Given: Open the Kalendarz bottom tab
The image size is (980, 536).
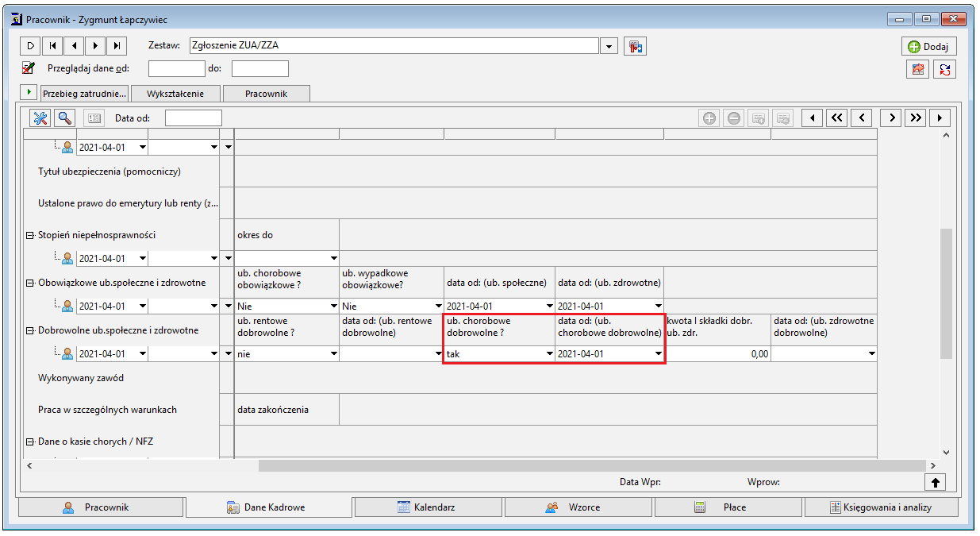Looking at the screenshot, I should click(x=429, y=507).
